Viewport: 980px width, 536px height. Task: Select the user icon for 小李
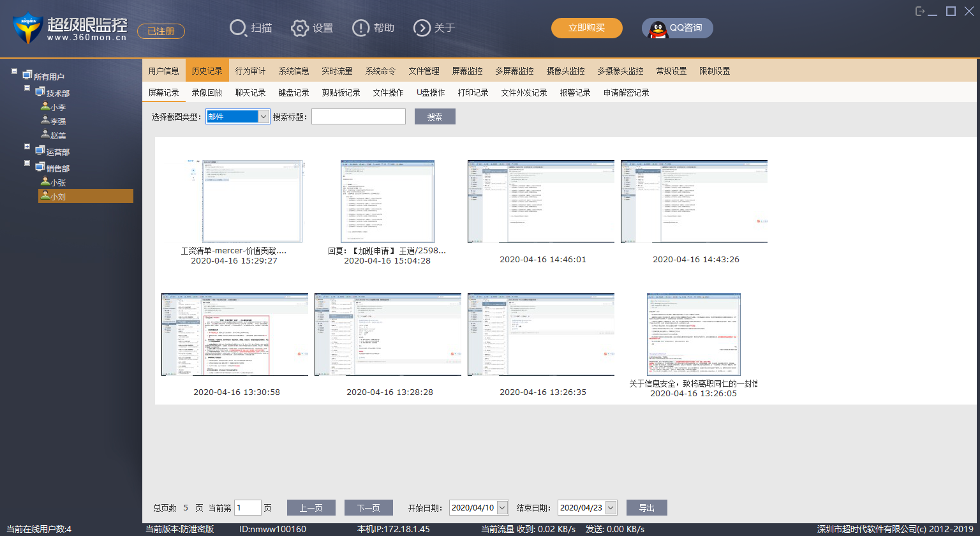[x=45, y=107]
